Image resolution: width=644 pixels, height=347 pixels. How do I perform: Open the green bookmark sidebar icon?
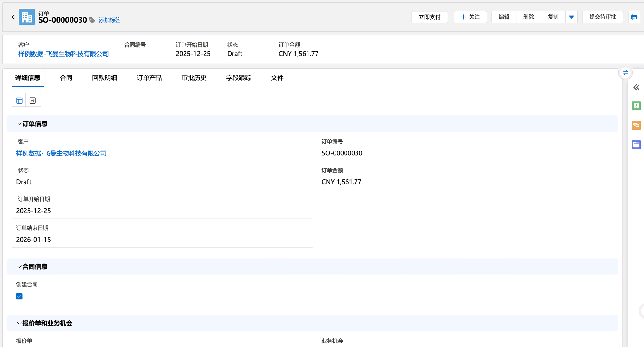click(636, 106)
